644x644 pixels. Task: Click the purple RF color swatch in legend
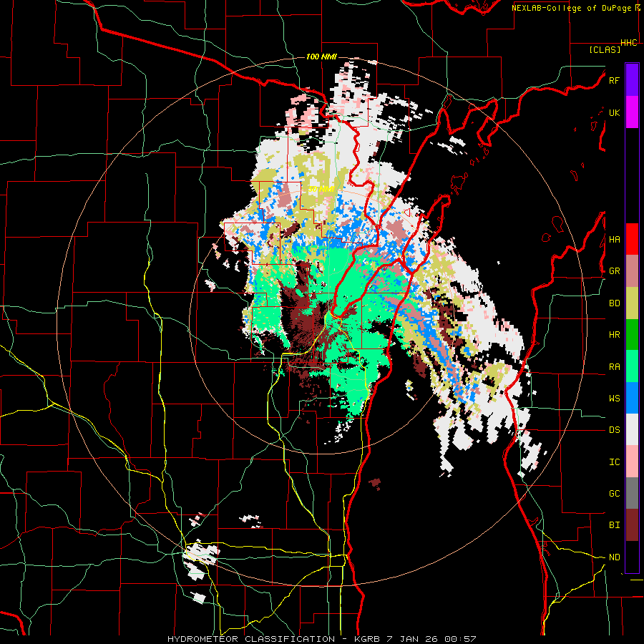632,80
